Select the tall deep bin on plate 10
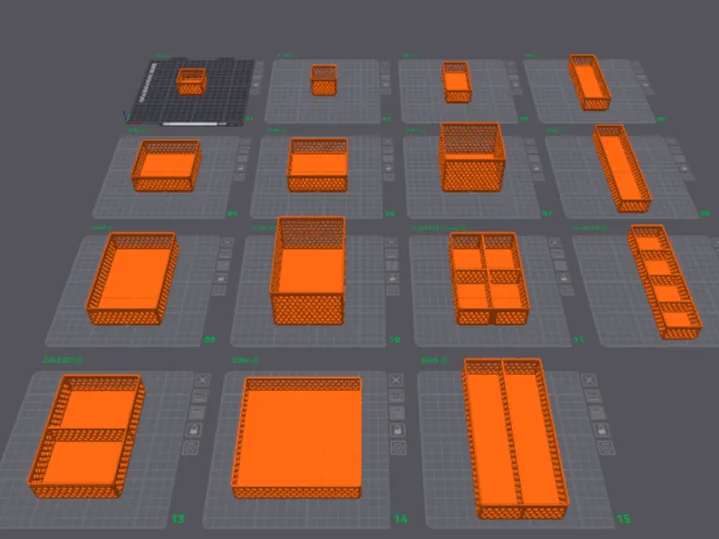719x539 pixels. pyautogui.click(x=309, y=271)
